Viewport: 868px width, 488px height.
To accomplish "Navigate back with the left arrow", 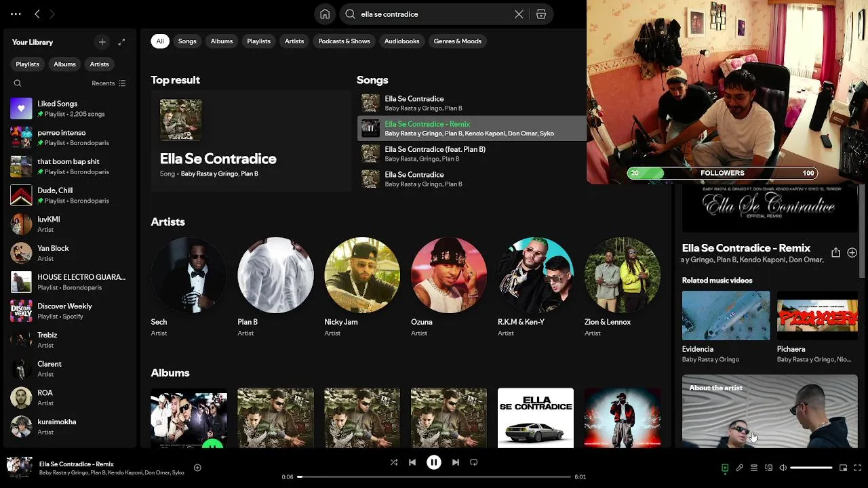I will [37, 14].
